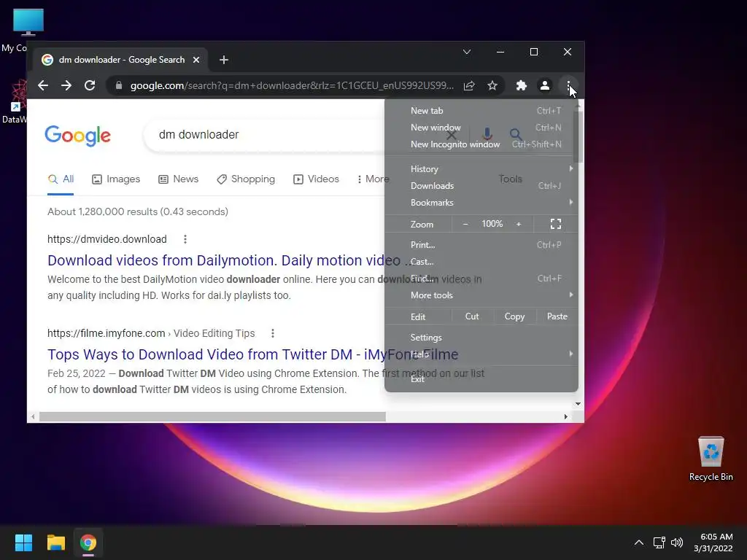Screen dimensions: 747x560
Task: Decrease zoom with the minus button
Action: pyautogui.click(x=465, y=224)
